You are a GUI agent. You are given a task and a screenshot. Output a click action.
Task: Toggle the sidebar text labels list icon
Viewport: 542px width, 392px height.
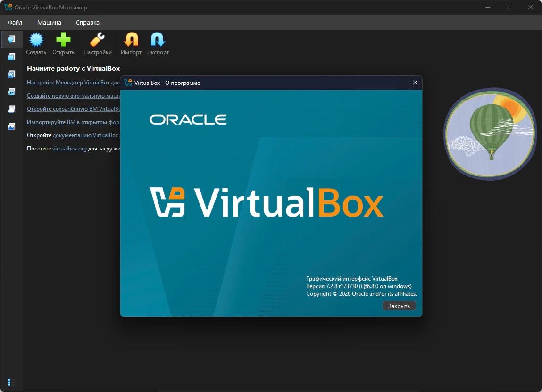[x=11, y=382]
